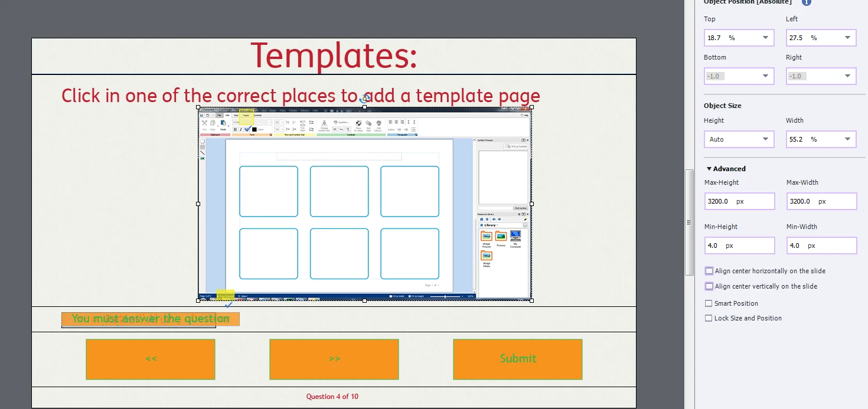Click the Min-Width input field

[x=821, y=246]
